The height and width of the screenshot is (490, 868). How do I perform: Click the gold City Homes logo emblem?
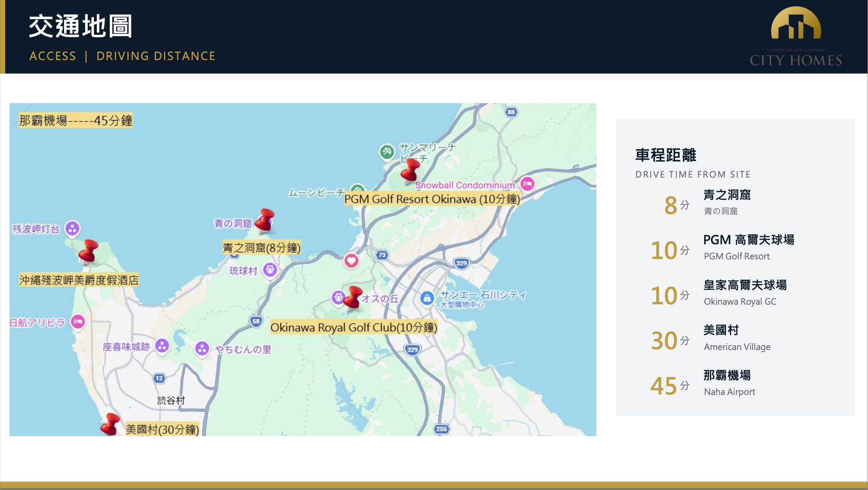tap(796, 23)
